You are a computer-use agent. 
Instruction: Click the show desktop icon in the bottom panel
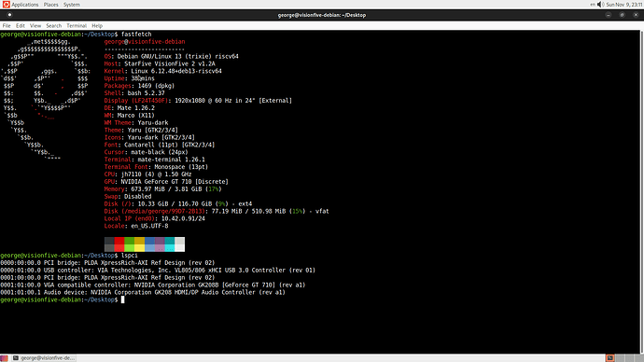click(x=4, y=358)
